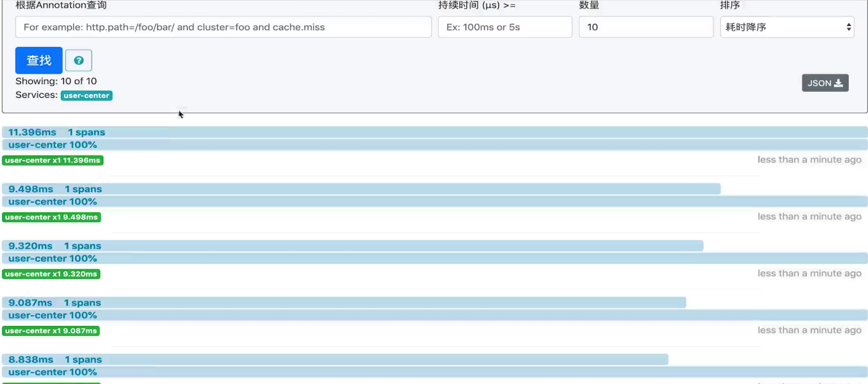Click 'less than a minute ago' for 11.396ms trace
The width and height of the screenshot is (868, 384).
(810, 160)
